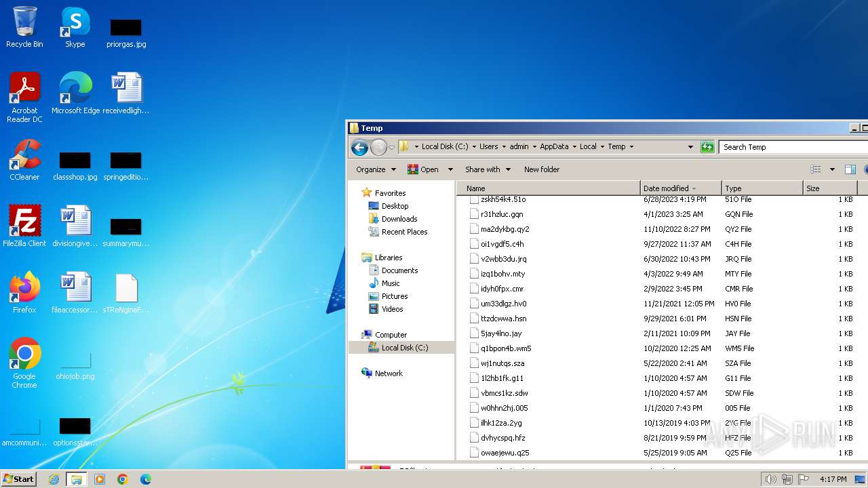The width and height of the screenshot is (868, 488).
Task: Sort by Type column header
Action: coord(762,188)
